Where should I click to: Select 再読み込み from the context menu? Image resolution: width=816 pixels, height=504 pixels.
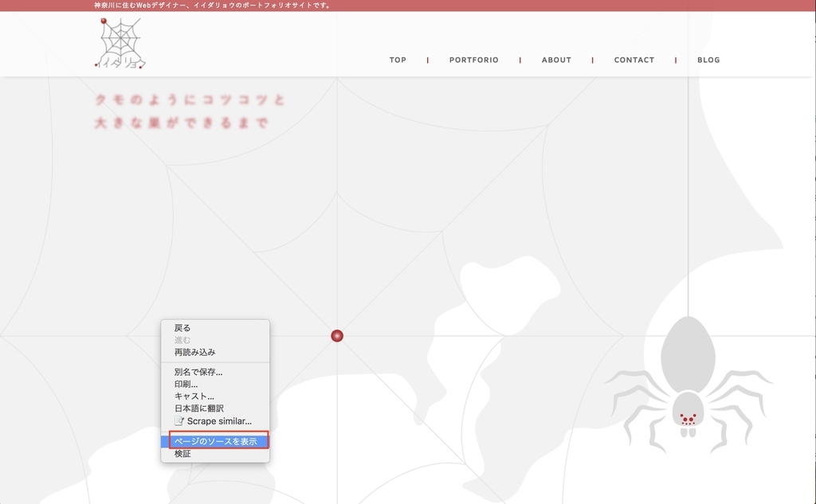(215, 352)
